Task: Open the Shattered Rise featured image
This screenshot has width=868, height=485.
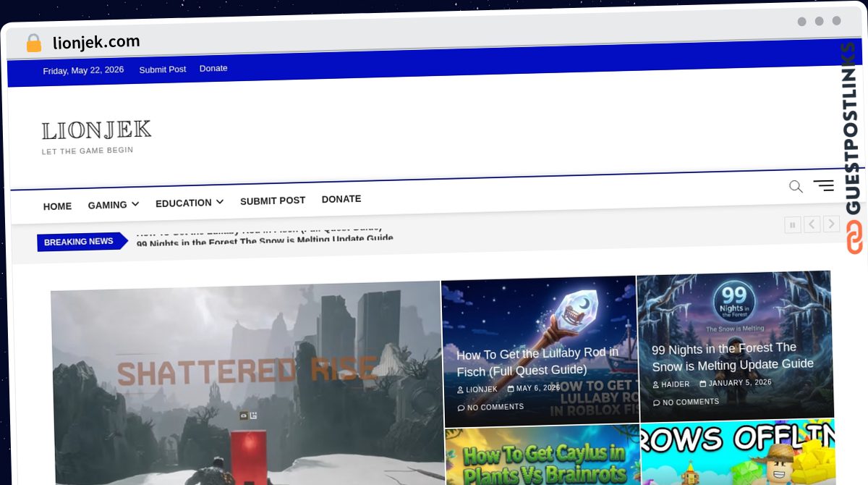Action: [x=246, y=384]
